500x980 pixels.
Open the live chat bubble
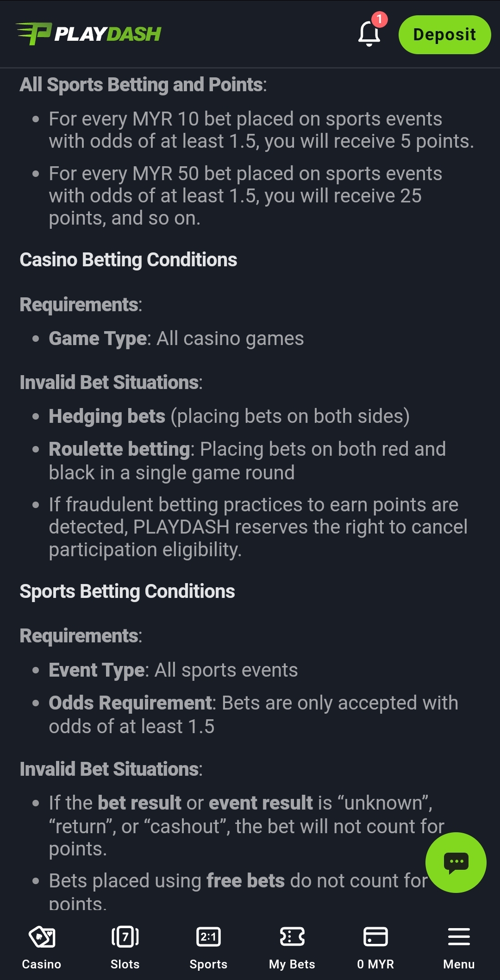click(x=456, y=862)
